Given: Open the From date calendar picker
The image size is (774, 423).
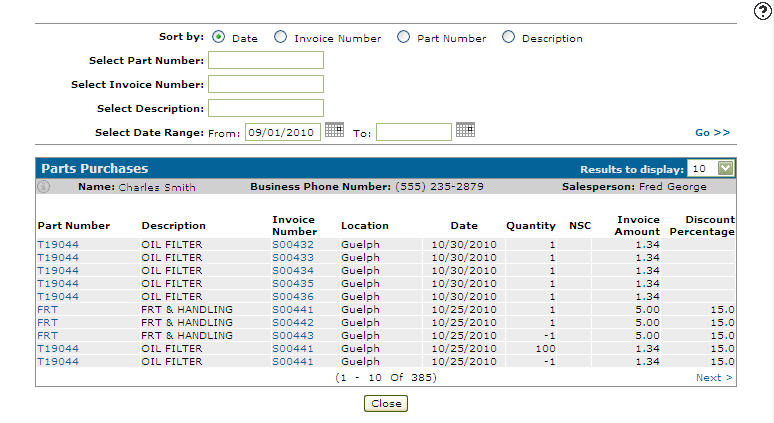Looking at the screenshot, I should coord(334,130).
